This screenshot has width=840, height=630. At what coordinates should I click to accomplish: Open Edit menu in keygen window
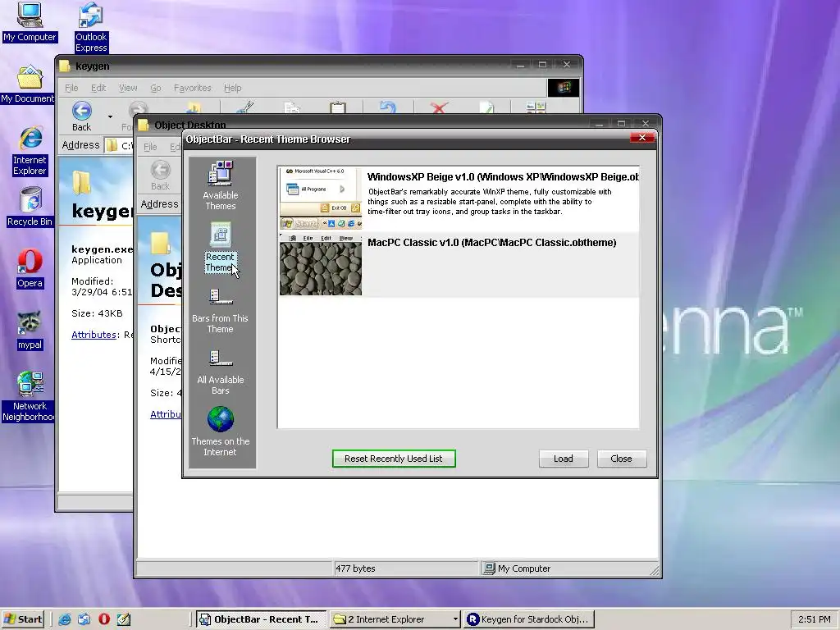point(98,88)
